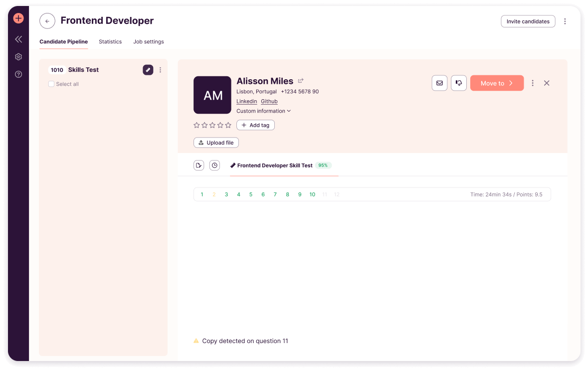Open the history clock icon tab
Image resolution: width=588 pixels, height=370 pixels.
[214, 166]
